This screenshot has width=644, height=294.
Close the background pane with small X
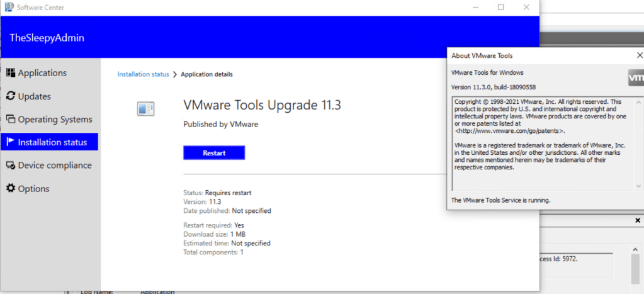(x=638, y=221)
